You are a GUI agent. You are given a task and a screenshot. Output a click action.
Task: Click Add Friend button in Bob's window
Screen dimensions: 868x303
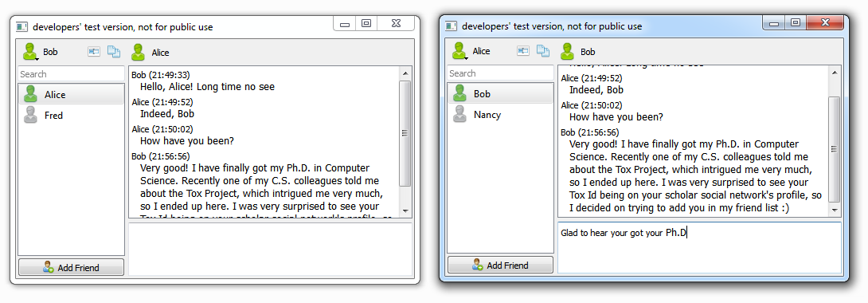point(72,268)
